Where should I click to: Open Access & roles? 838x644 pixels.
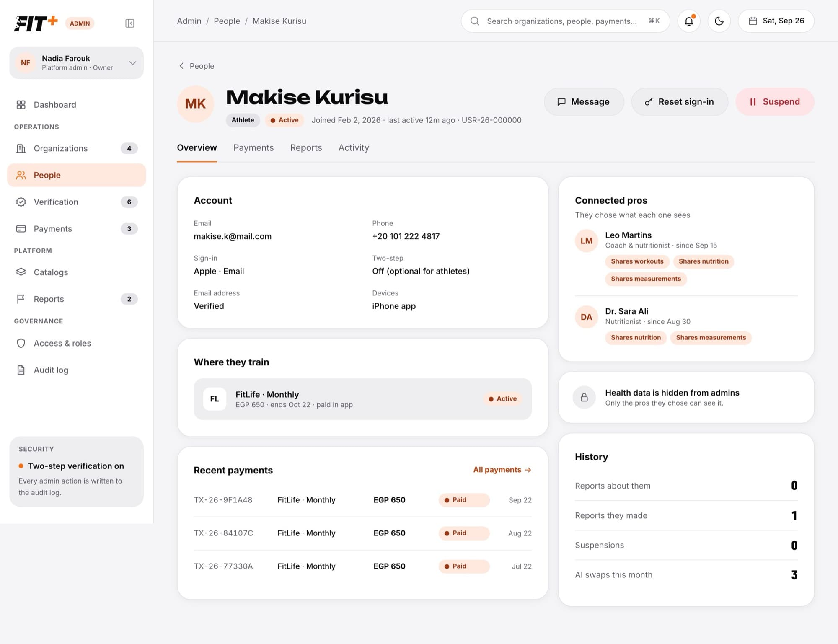click(x=76, y=343)
